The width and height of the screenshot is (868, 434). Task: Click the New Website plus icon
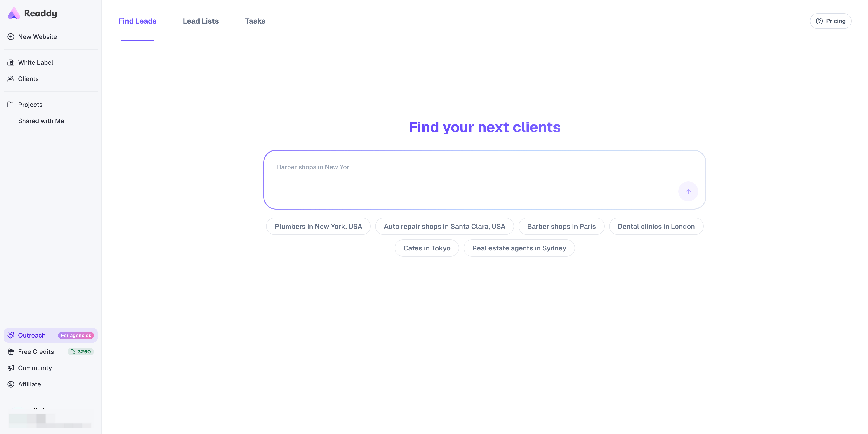11,37
